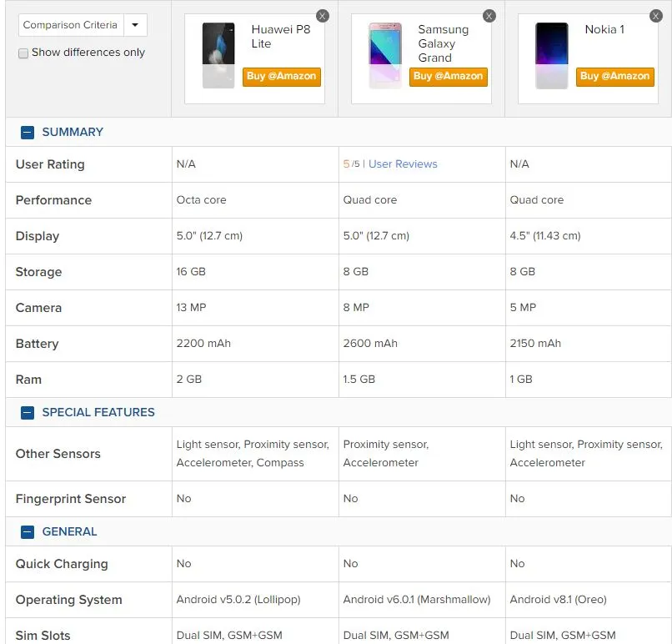Click Nokia 1 phone thumbnail
Image resolution: width=672 pixels, height=644 pixels.
[552, 55]
